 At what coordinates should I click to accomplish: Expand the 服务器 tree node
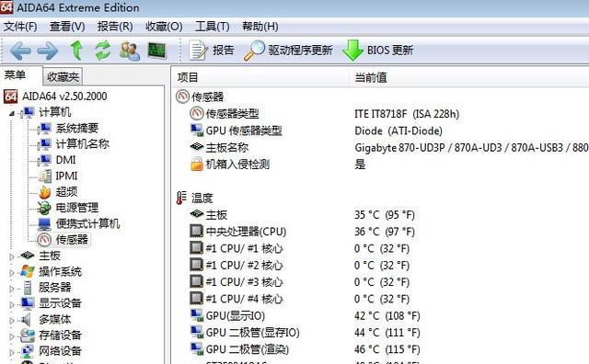[12, 289]
